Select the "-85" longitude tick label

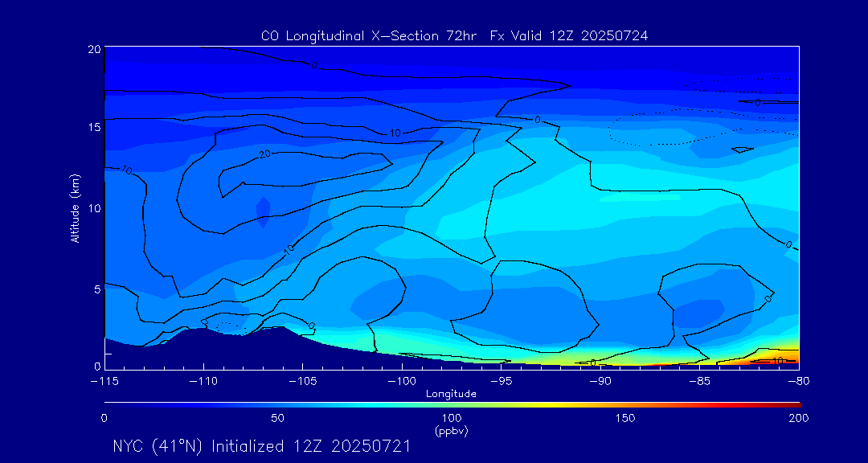tap(699, 382)
